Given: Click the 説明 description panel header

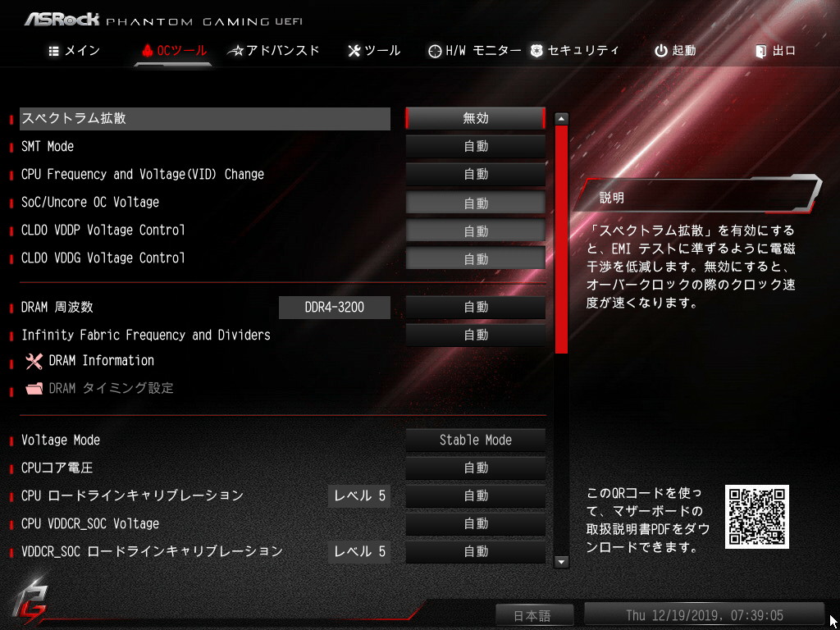Looking at the screenshot, I should [x=697, y=194].
